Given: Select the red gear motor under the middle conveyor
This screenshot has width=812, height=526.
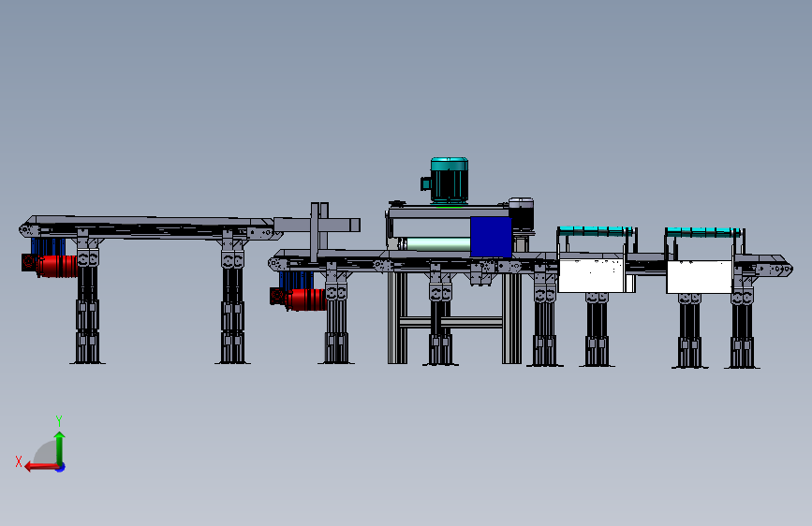Looking at the screenshot, I should (298, 300).
